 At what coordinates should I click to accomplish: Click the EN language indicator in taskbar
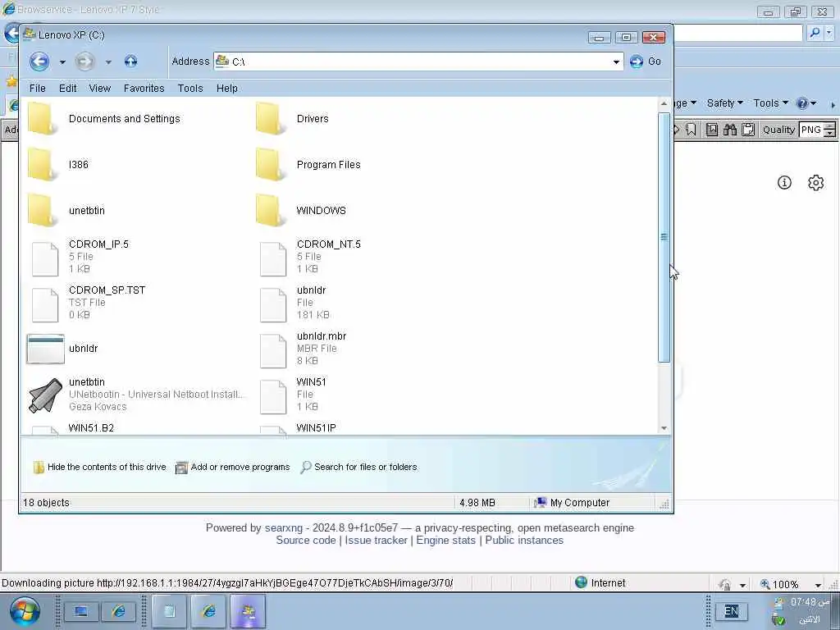[731, 611]
